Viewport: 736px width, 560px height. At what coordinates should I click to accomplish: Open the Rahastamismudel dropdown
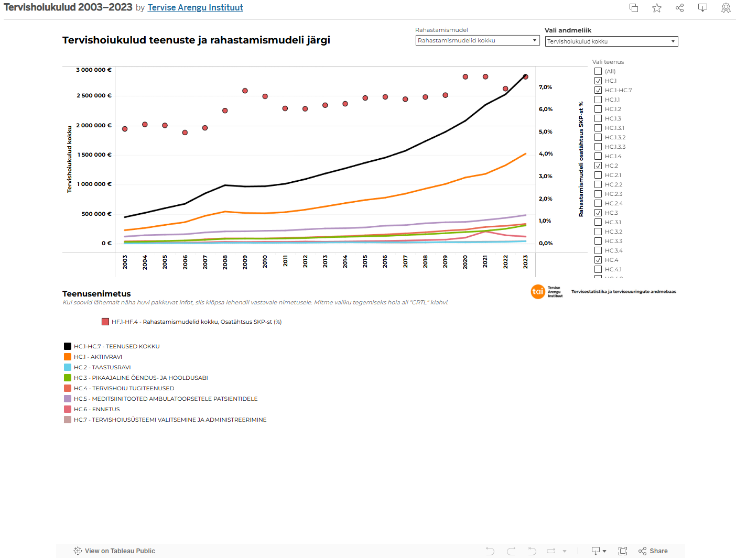coord(534,40)
